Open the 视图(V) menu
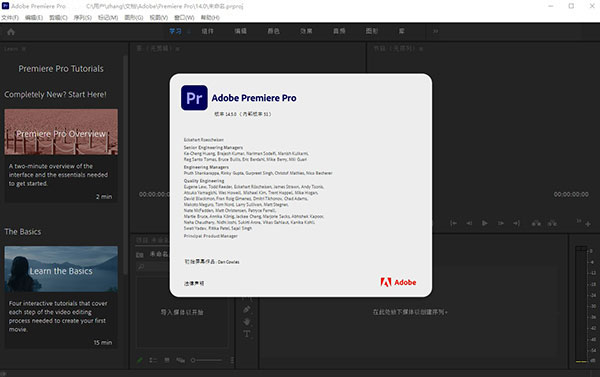This screenshot has height=377, width=600. coord(159,18)
